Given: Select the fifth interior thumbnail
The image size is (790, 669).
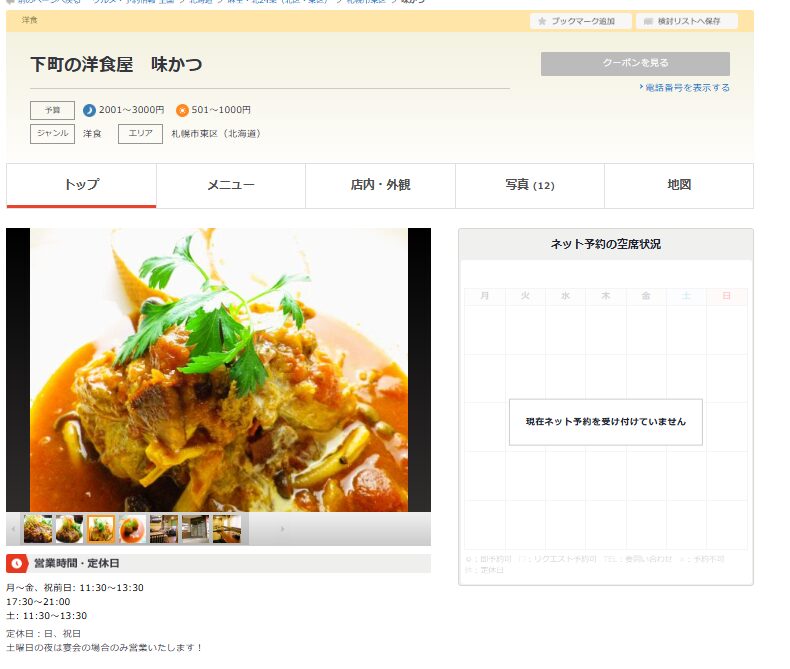Looking at the screenshot, I should click(164, 529).
